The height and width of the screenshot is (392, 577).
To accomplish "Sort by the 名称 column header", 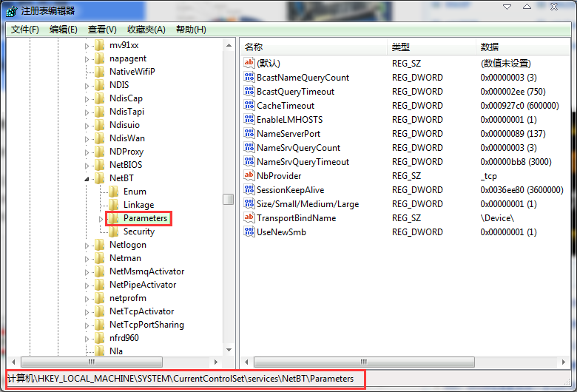I will pyautogui.click(x=254, y=47).
